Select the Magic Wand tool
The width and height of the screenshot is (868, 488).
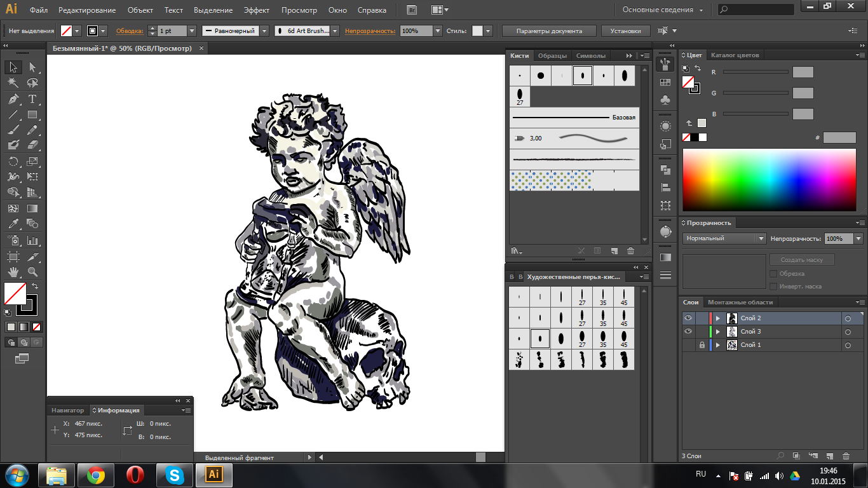coord(13,83)
